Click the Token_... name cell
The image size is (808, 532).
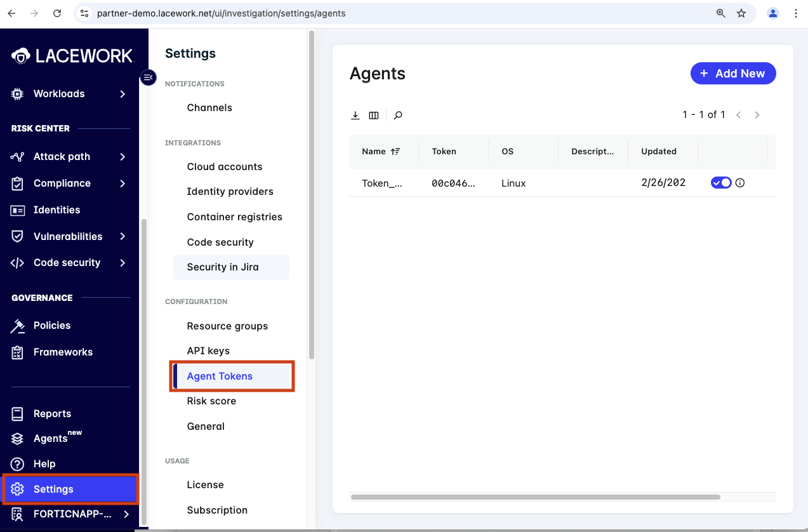coord(382,183)
